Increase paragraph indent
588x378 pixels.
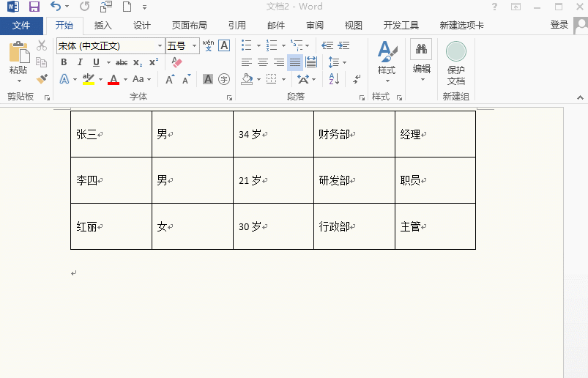click(x=343, y=45)
